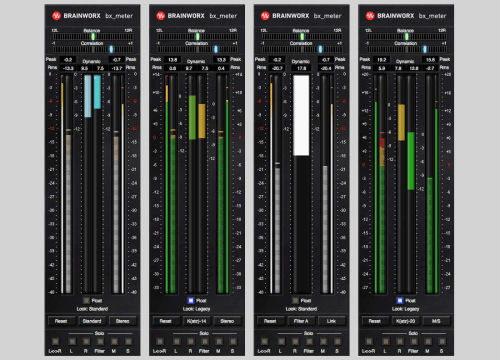Solo L channel in the K(atz)-20 meter
The image size is (500, 360).
pyautogui.click(x=386, y=341)
